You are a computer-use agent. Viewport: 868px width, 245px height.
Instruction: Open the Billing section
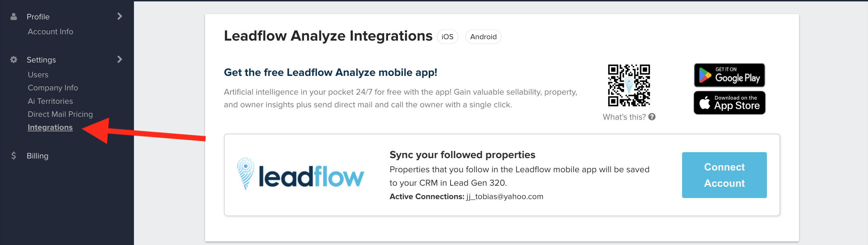coord(37,156)
